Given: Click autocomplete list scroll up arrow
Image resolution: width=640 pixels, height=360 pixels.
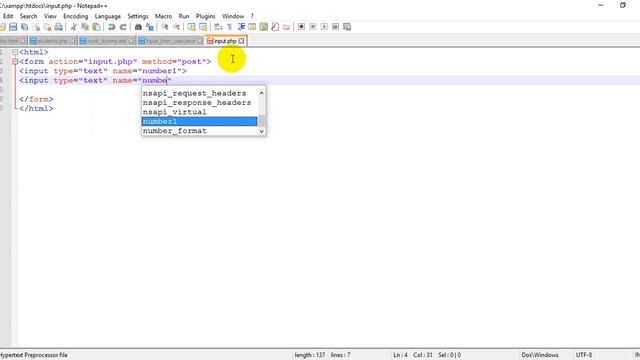Looking at the screenshot, I should click(262, 93).
